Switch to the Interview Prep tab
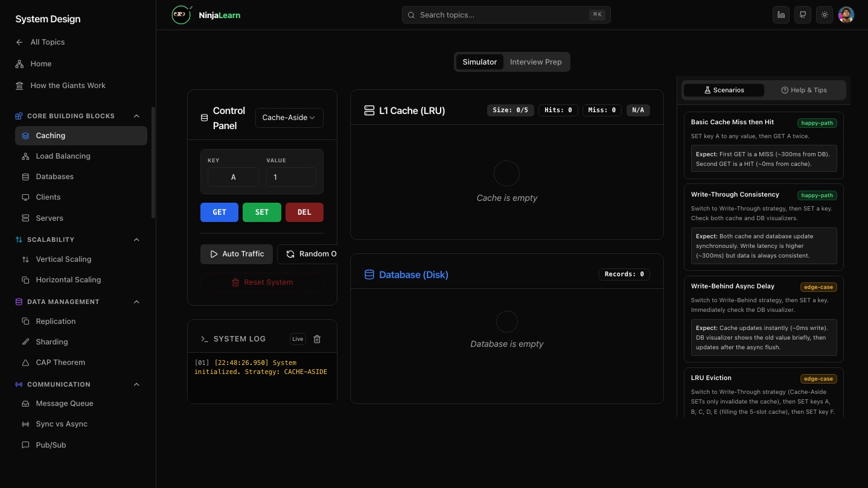Screen dimensions: 868x488 pyautogui.click(x=535, y=62)
